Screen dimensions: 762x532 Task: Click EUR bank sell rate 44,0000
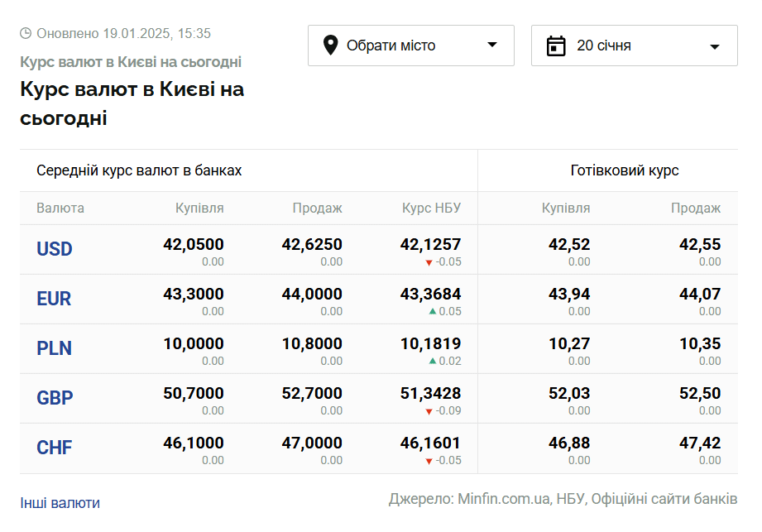tap(312, 294)
